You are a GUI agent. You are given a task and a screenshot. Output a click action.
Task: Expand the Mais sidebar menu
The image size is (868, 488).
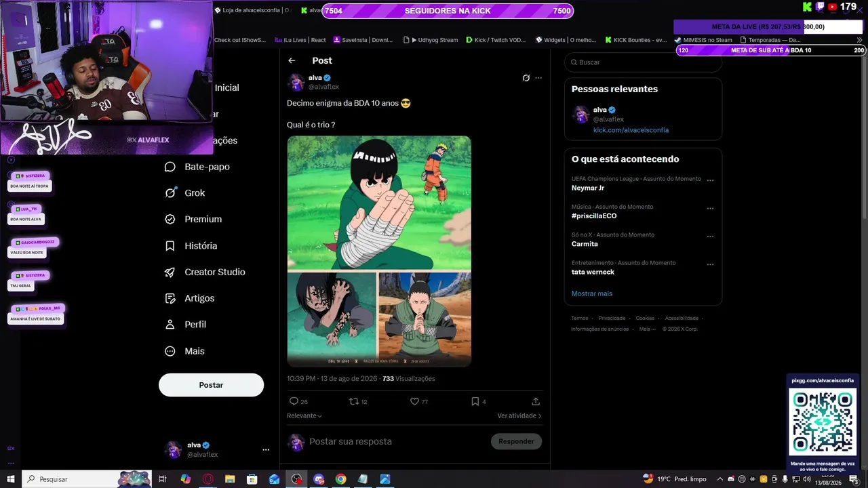tap(185, 351)
